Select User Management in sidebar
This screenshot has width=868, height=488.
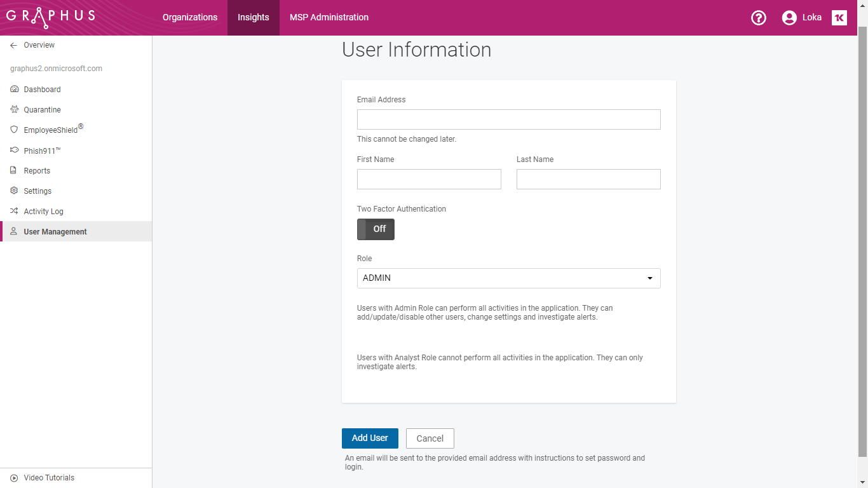[x=76, y=231]
